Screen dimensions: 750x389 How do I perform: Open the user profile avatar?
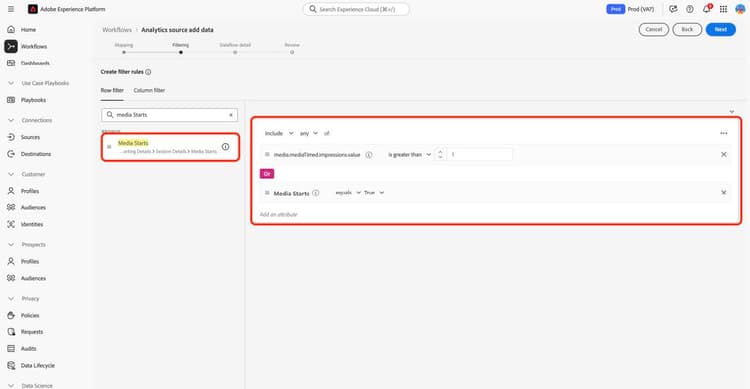740,9
